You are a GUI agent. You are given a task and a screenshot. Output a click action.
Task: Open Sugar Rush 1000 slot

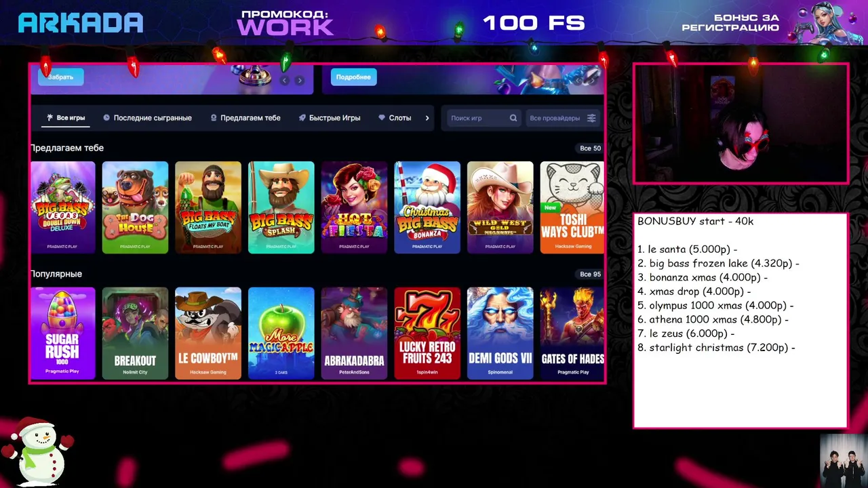[x=62, y=333]
